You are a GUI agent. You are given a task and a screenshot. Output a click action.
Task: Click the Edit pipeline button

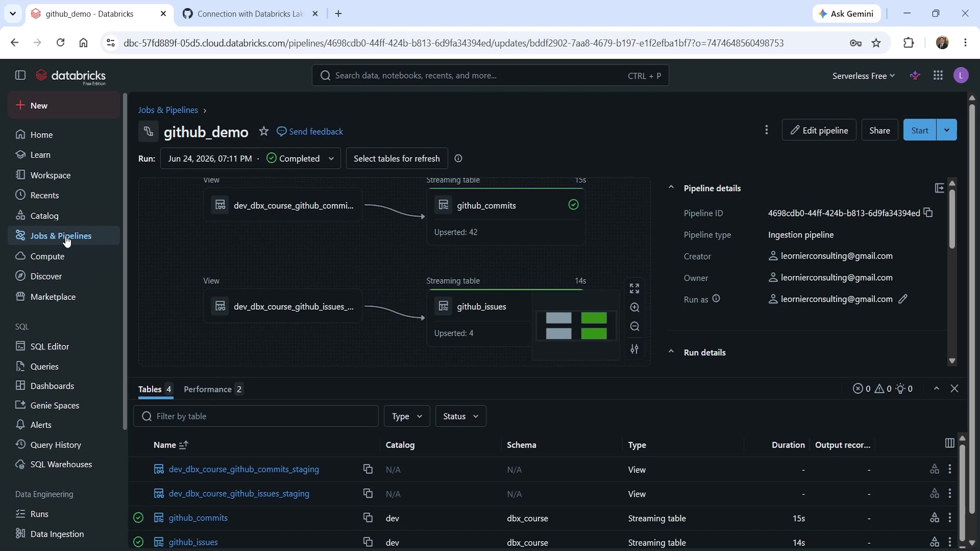(819, 130)
